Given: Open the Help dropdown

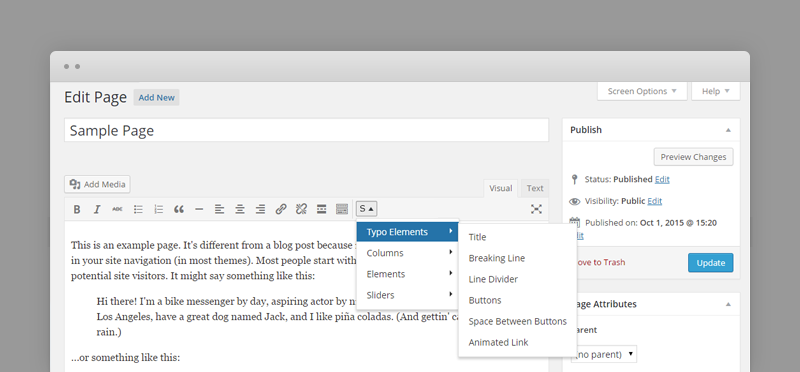Looking at the screenshot, I should tap(715, 91).
